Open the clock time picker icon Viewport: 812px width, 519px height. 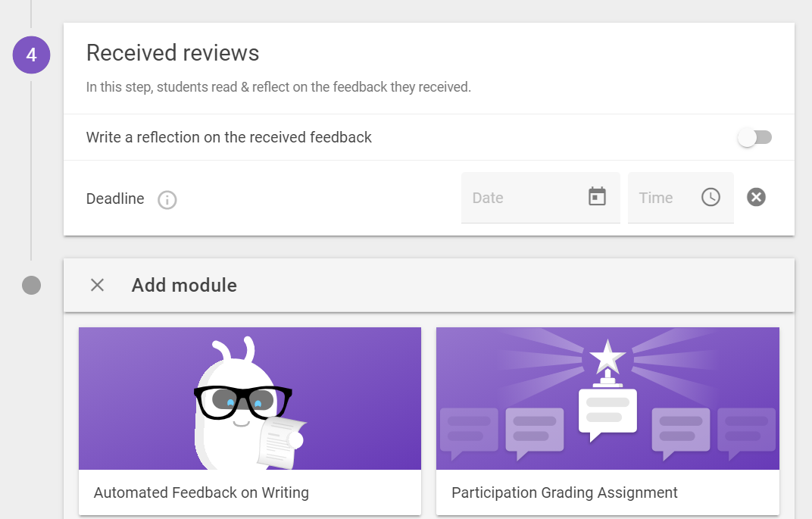click(710, 197)
